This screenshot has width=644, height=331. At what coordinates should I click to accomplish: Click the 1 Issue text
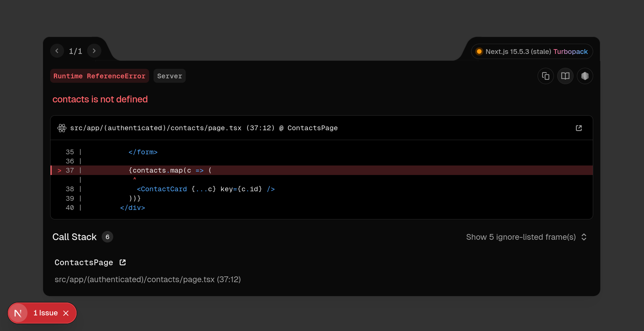click(x=45, y=313)
